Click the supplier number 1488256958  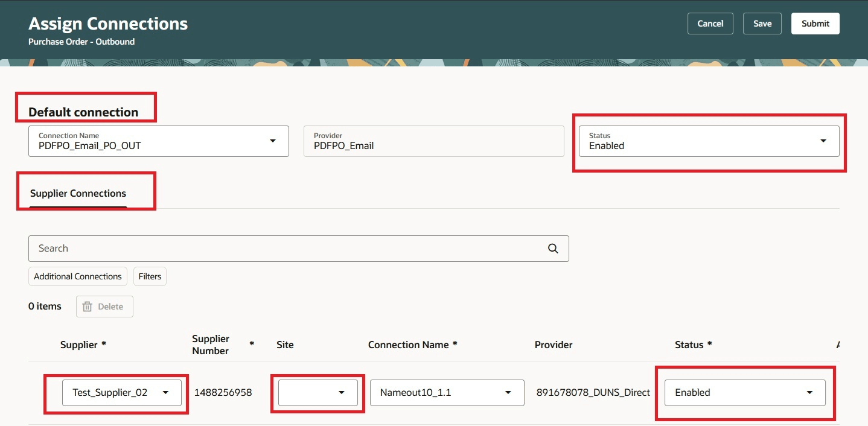click(x=222, y=392)
